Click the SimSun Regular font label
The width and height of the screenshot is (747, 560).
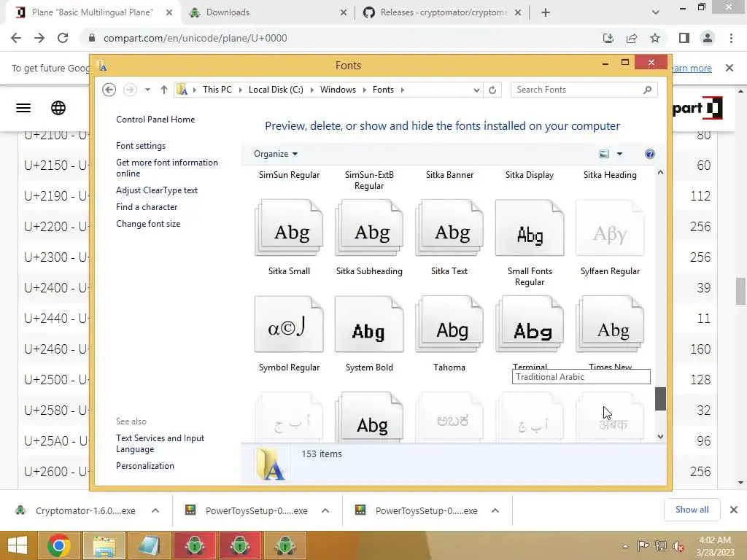tap(289, 175)
